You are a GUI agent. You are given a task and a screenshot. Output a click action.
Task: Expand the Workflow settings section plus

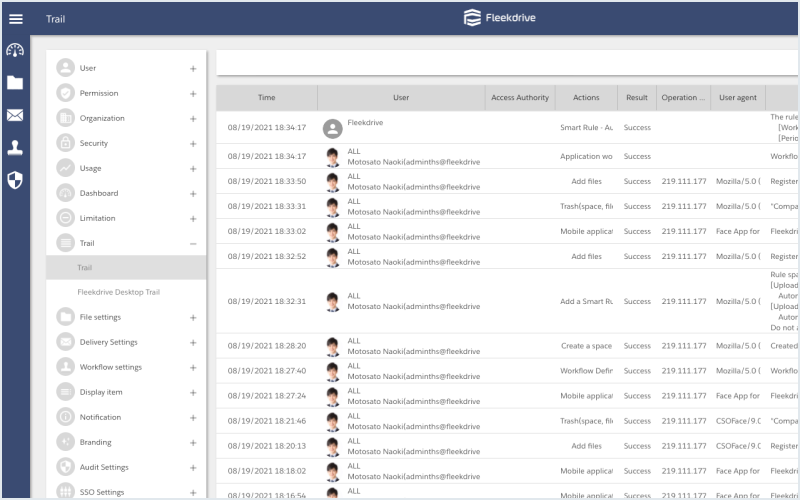(193, 368)
